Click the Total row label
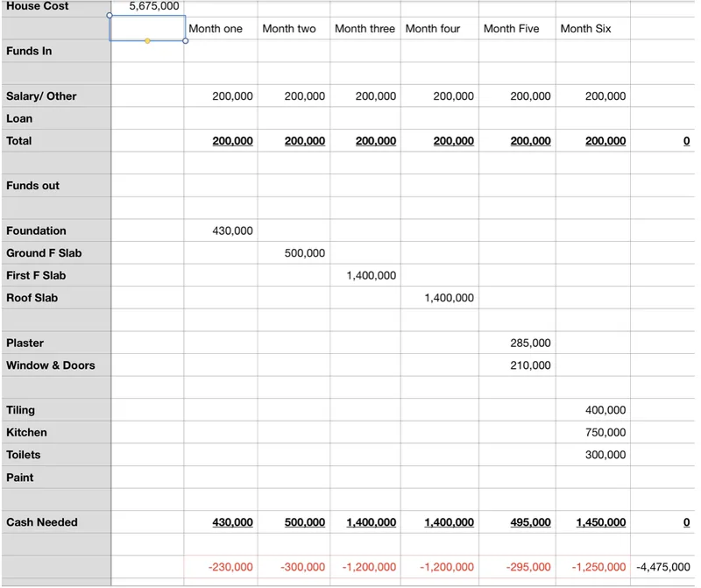 click(x=56, y=141)
